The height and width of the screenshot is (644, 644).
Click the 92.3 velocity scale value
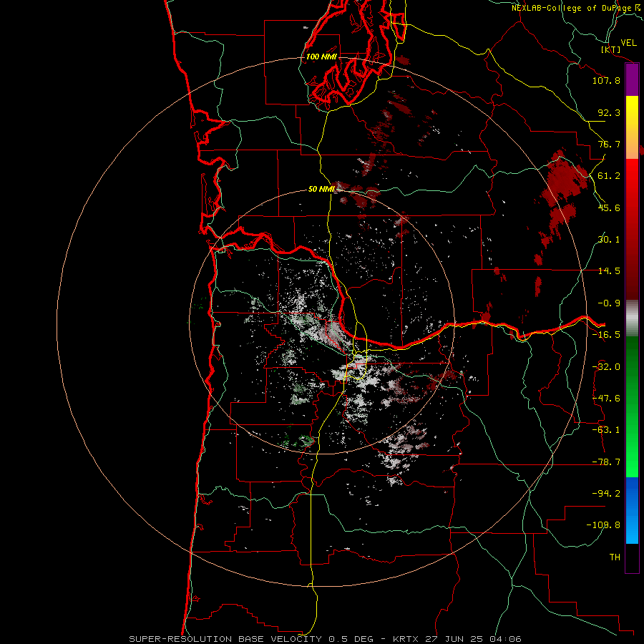point(609,112)
